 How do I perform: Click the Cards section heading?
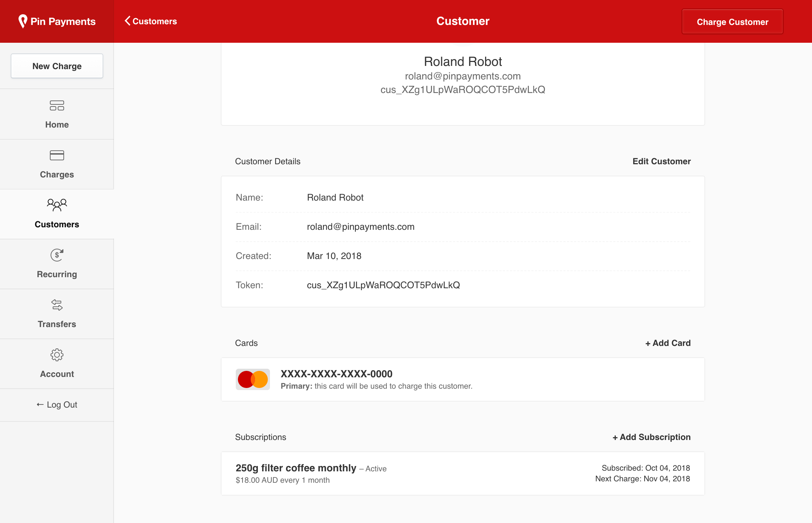[x=246, y=343]
